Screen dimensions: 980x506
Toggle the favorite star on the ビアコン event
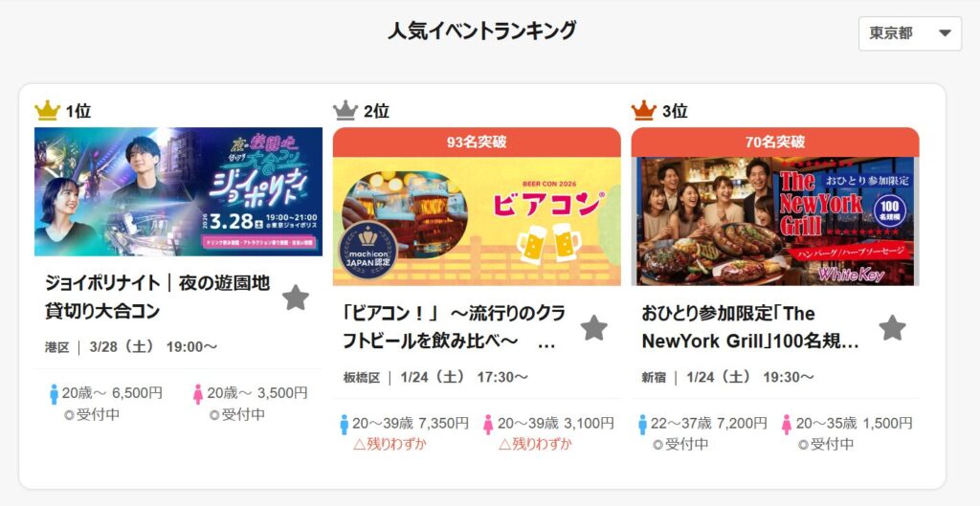click(593, 327)
